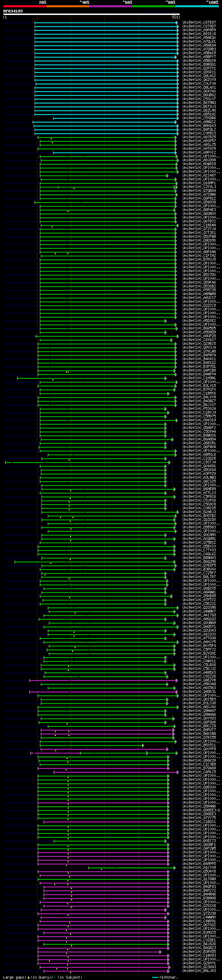Image resolution: width=222 pixels, height=980 pixels.
Task: Click the orange ~40% legend color bar
Action: click(x=68, y=6)
